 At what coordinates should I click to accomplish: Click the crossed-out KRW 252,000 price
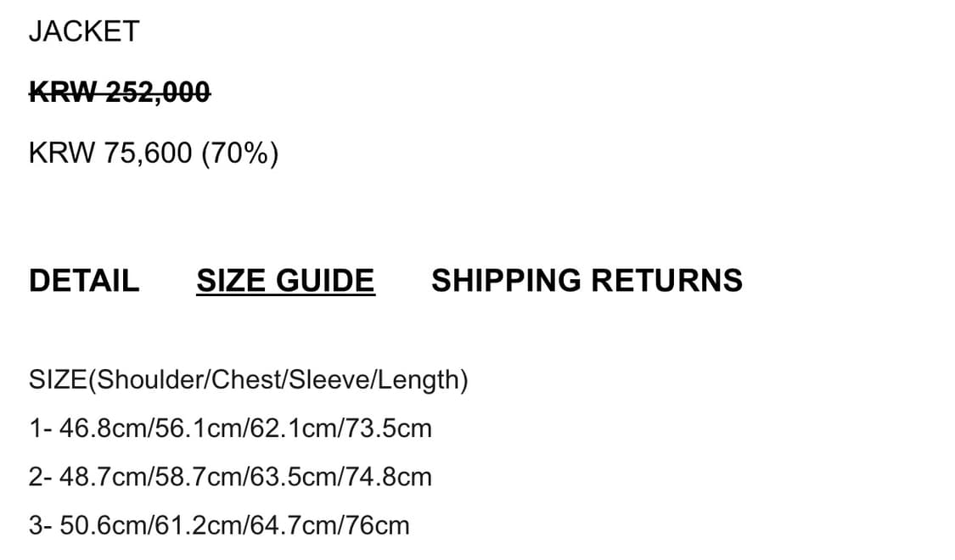pyautogui.click(x=120, y=92)
